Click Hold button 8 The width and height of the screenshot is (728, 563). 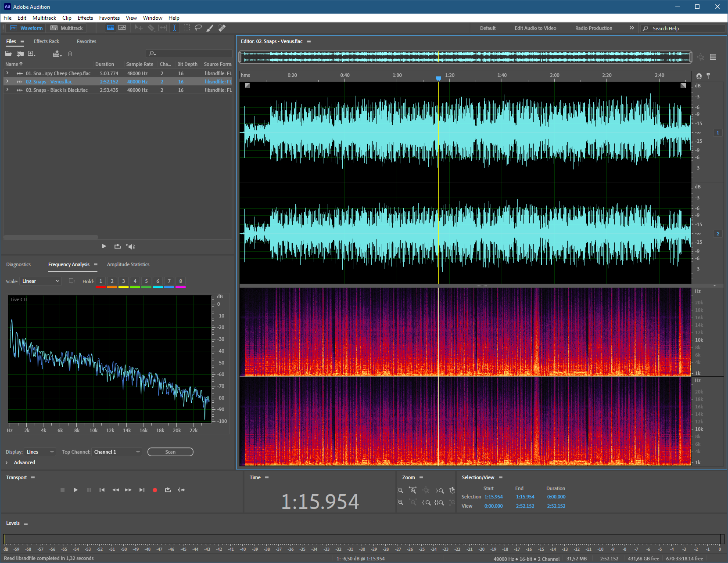click(180, 281)
